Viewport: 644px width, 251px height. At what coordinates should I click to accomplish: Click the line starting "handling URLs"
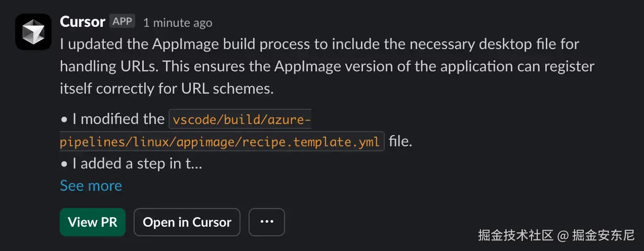[x=327, y=66]
